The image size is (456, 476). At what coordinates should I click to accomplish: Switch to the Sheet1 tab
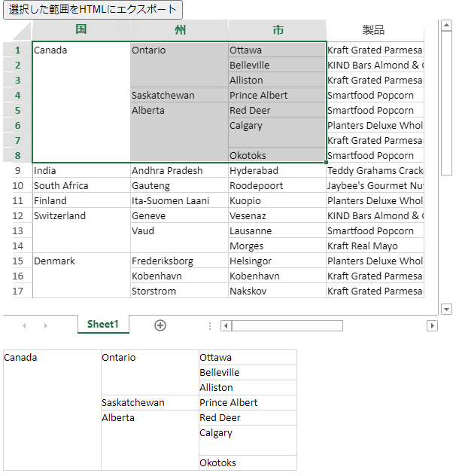103,325
